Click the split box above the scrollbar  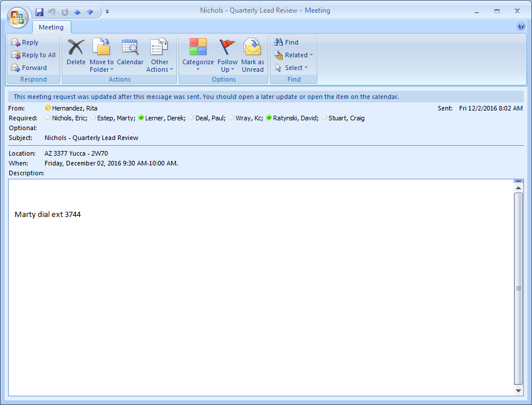[x=518, y=181]
